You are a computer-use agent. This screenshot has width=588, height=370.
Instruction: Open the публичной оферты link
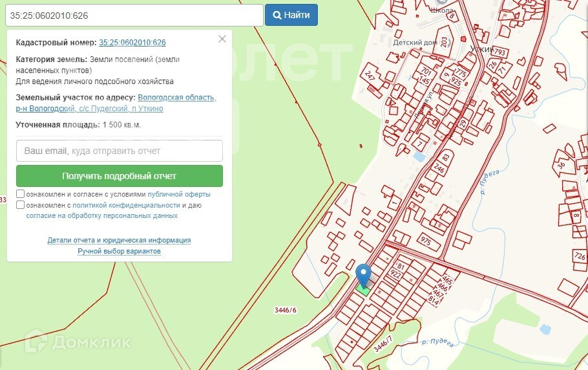click(x=179, y=194)
